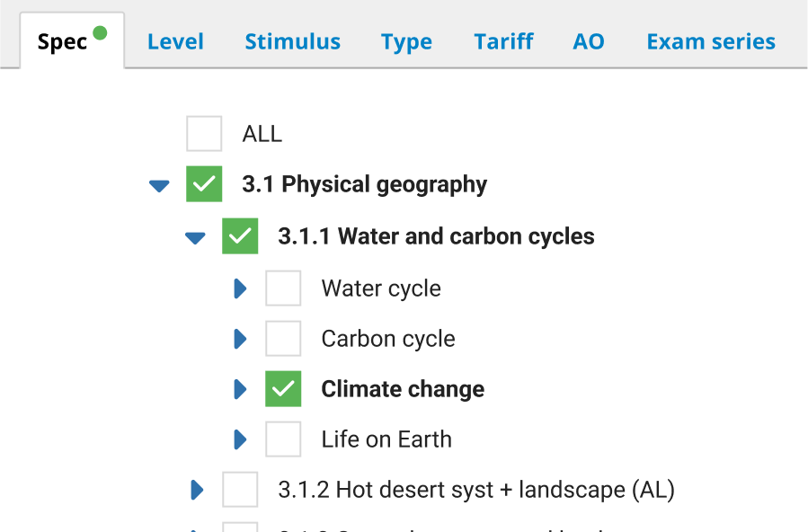This screenshot has height=532, width=808.
Task: Expand 3.1.2 Hot desert syst arrow
Action: click(197, 490)
